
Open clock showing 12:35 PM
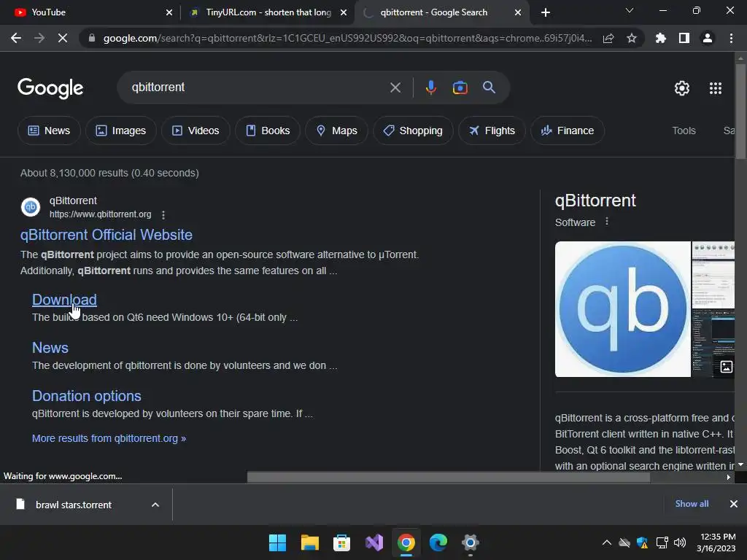tap(716, 542)
